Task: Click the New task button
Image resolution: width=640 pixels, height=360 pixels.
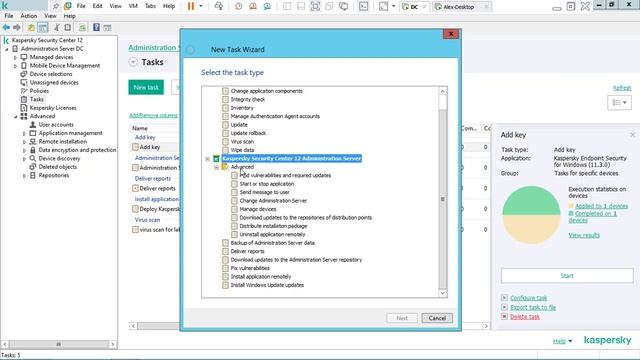Action: click(146, 87)
